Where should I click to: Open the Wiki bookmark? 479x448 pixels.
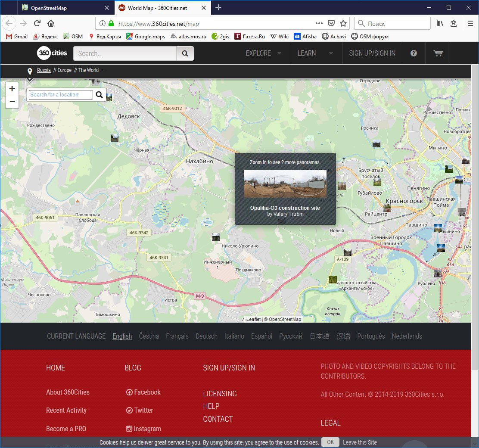280,36
